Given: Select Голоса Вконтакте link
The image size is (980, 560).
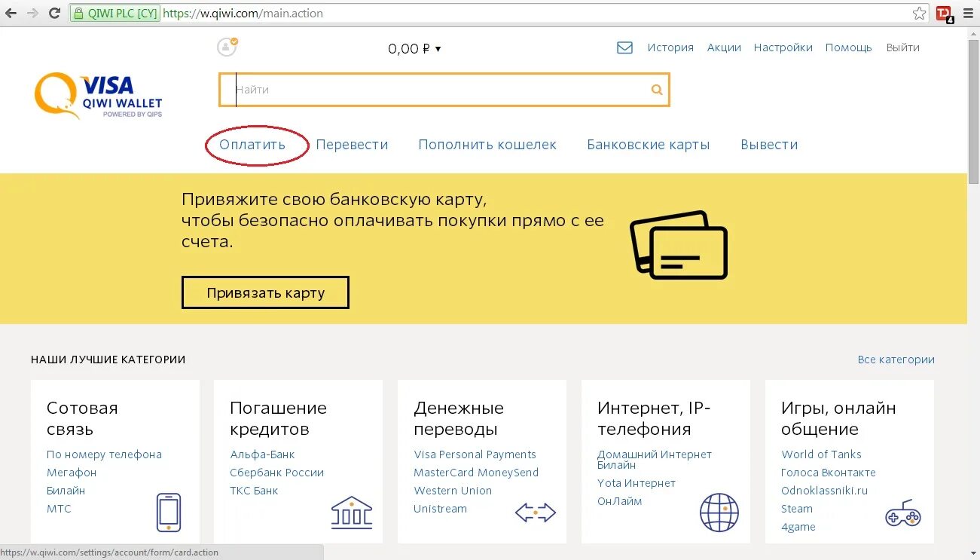Looking at the screenshot, I should tap(829, 473).
